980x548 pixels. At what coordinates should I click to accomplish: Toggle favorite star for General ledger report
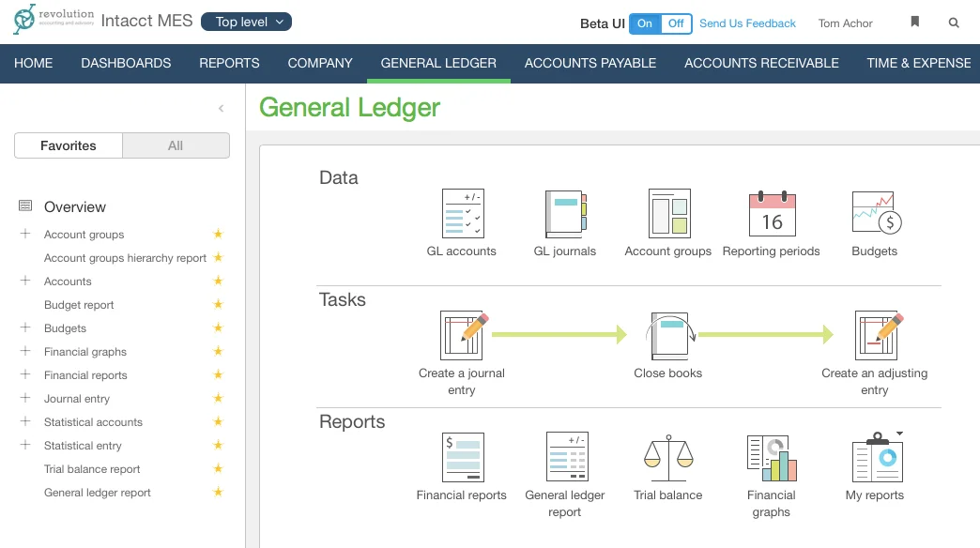(218, 491)
